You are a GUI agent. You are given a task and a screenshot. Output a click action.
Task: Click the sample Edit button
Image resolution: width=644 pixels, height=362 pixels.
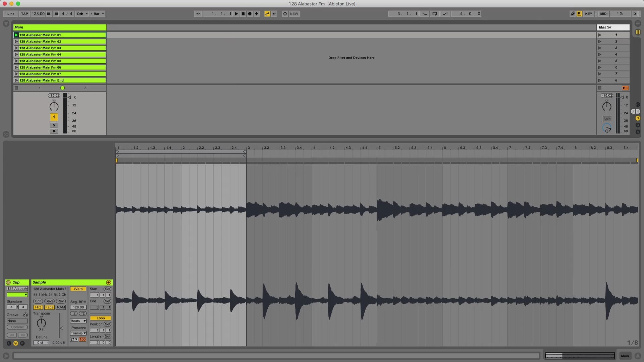click(38, 301)
